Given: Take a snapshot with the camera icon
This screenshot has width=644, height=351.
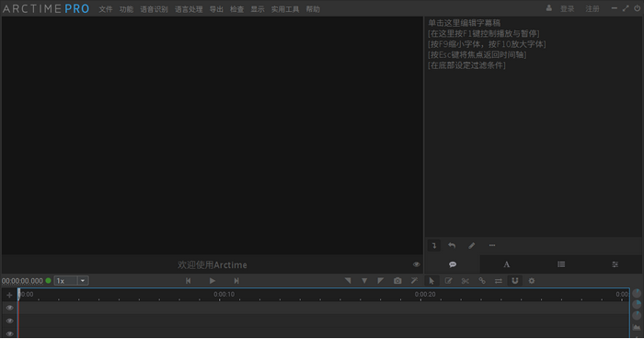Looking at the screenshot, I should (397, 281).
